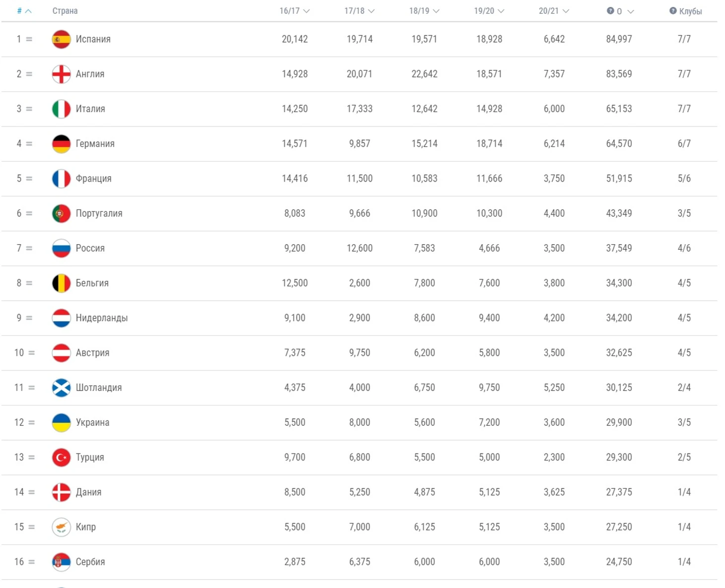
Task: Toggle ranking order via # column header
Action: [24, 11]
